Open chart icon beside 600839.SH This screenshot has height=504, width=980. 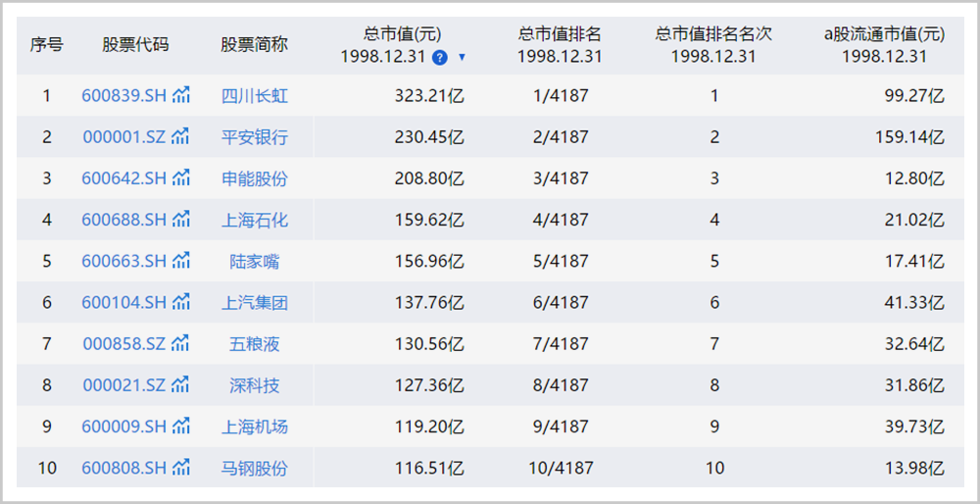tap(181, 95)
